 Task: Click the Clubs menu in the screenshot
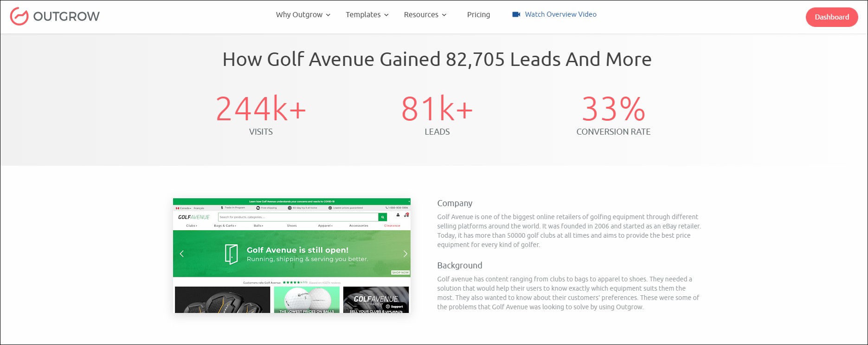coord(192,226)
